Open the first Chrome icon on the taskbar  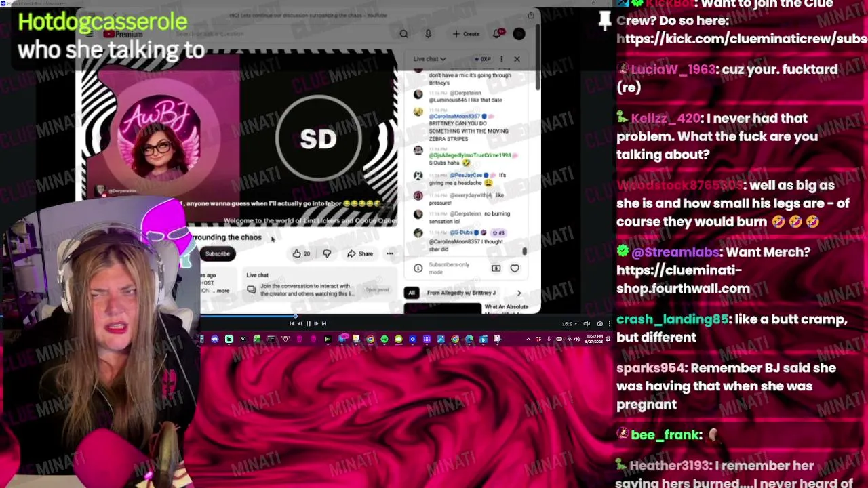(x=370, y=339)
